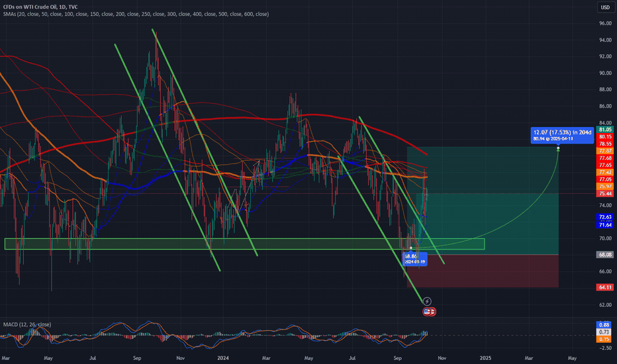This screenshot has height=364, width=617.
Task: Click the lightning bolt event icon
Action: [427, 301]
